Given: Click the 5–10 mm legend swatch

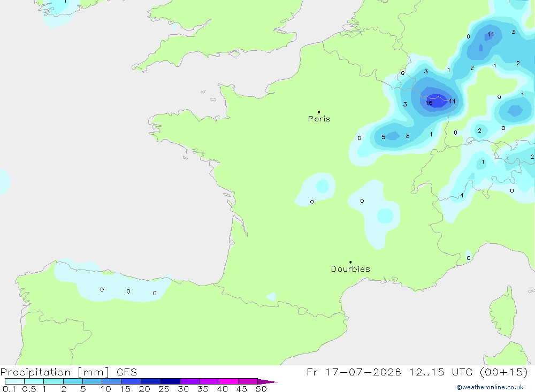Looking at the screenshot, I should [x=92, y=381].
